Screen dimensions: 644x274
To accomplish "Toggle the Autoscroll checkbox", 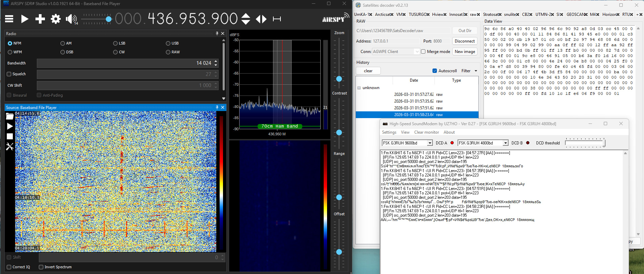I will (x=435, y=71).
